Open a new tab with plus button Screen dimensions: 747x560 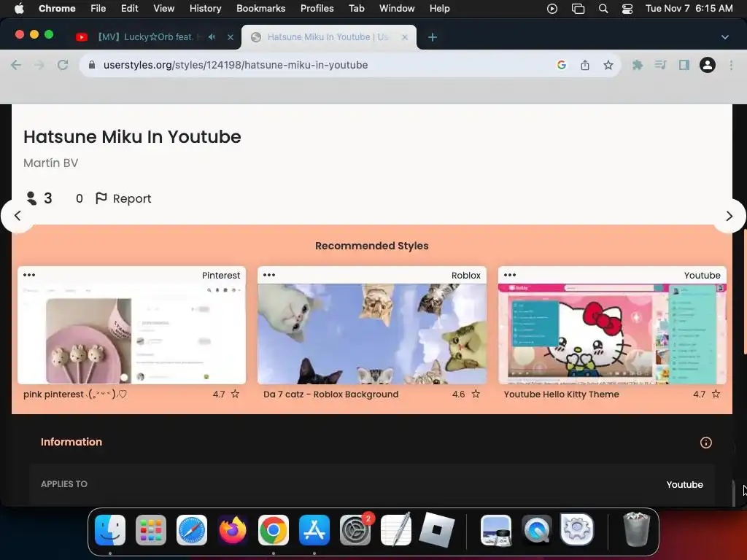(432, 37)
